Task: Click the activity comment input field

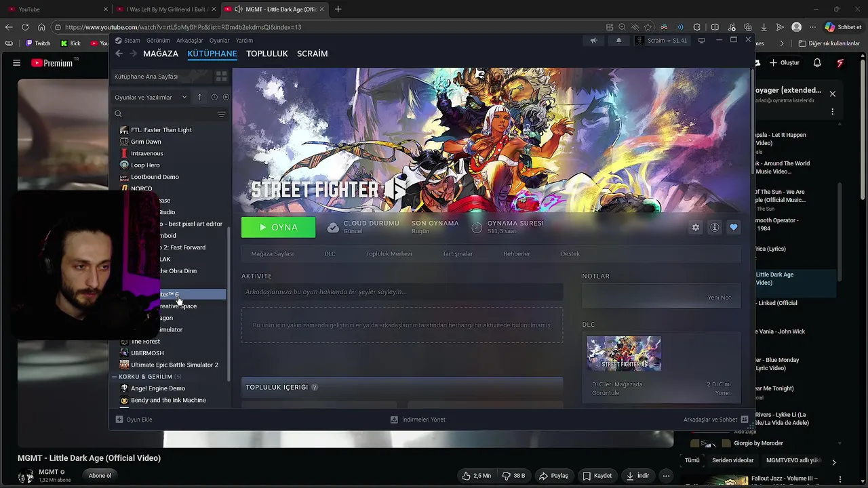Action: point(402,292)
